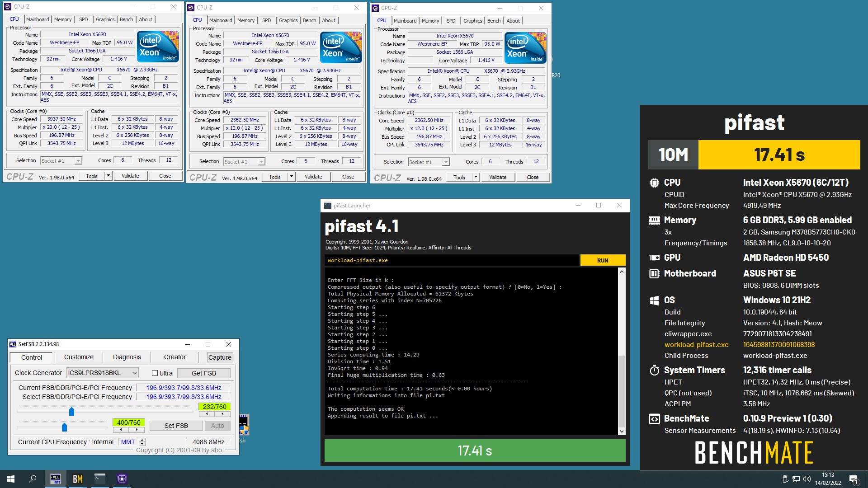Open the Windows Start menu
Image resolution: width=868 pixels, height=488 pixels.
[x=11, y=479]
